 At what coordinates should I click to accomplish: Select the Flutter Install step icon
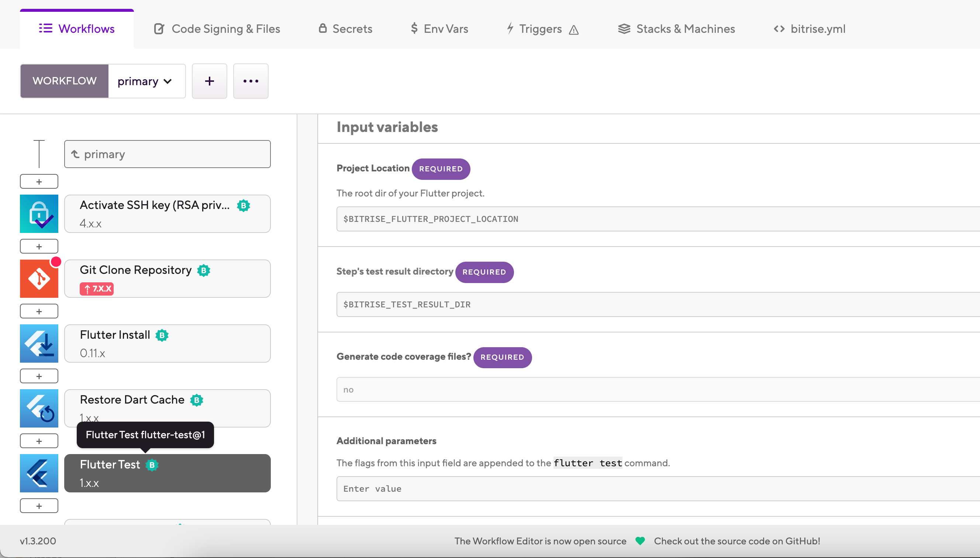pos(39,343)
